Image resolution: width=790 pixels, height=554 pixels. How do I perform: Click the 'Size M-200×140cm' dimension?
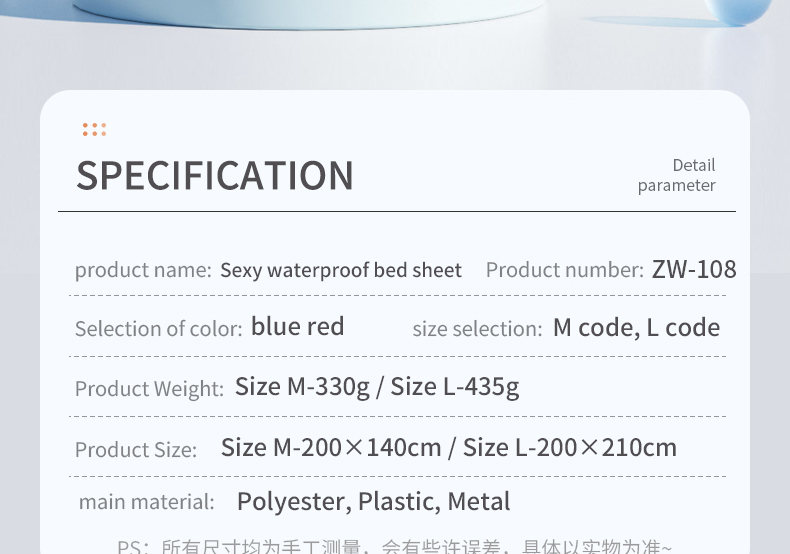point(331,447)
